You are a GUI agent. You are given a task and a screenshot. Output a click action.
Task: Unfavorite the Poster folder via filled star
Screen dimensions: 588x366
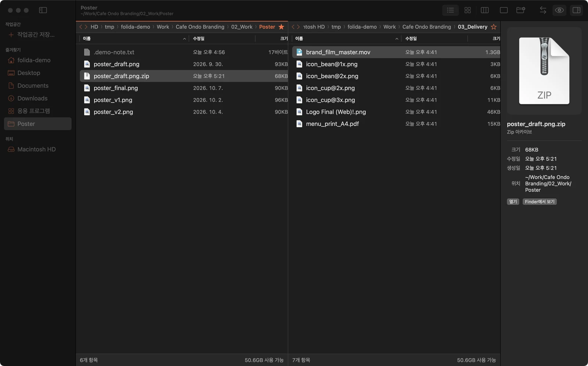282,27
